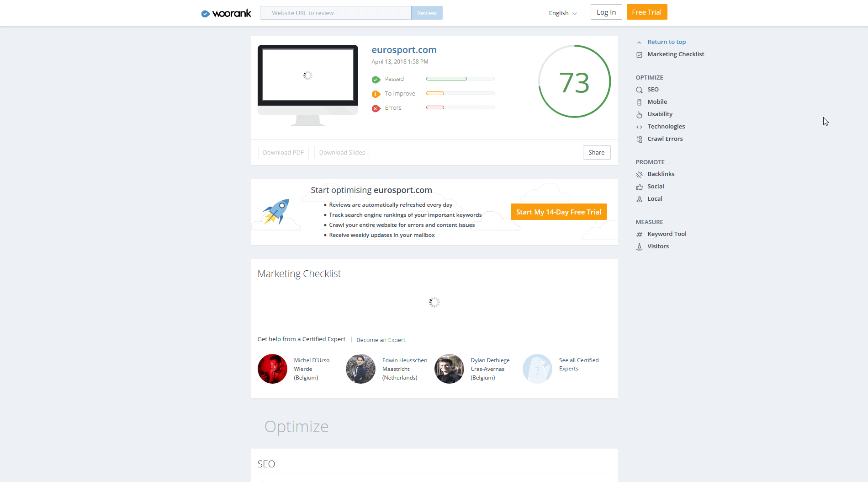The image size is (868, 482).
Task: Open the Backlinks promote section
Action: click(660, 174)
